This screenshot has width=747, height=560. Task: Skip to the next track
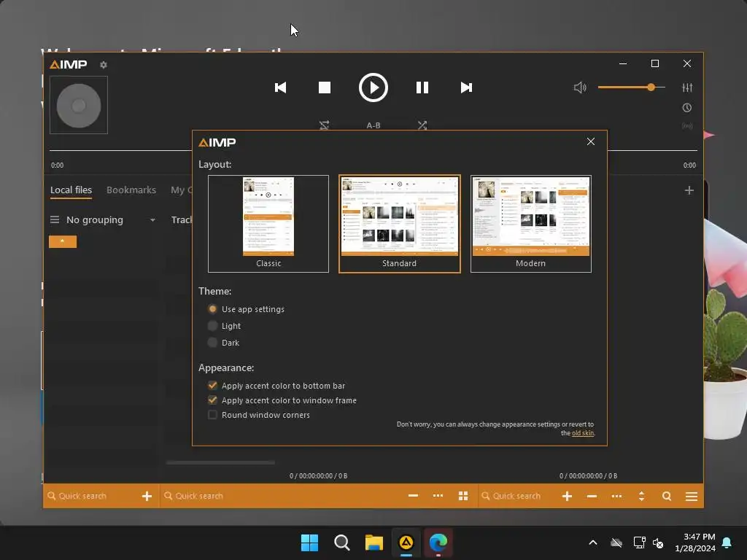[x=466, y=87]
